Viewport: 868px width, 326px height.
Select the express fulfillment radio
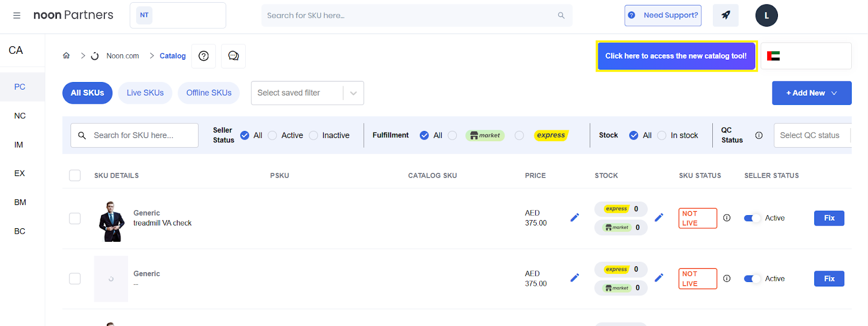[x=519, y=135]
